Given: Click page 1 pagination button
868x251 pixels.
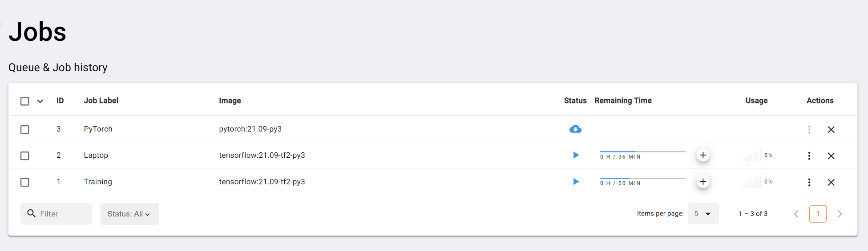Looking at the screenshot, I should tap(818, 214).
